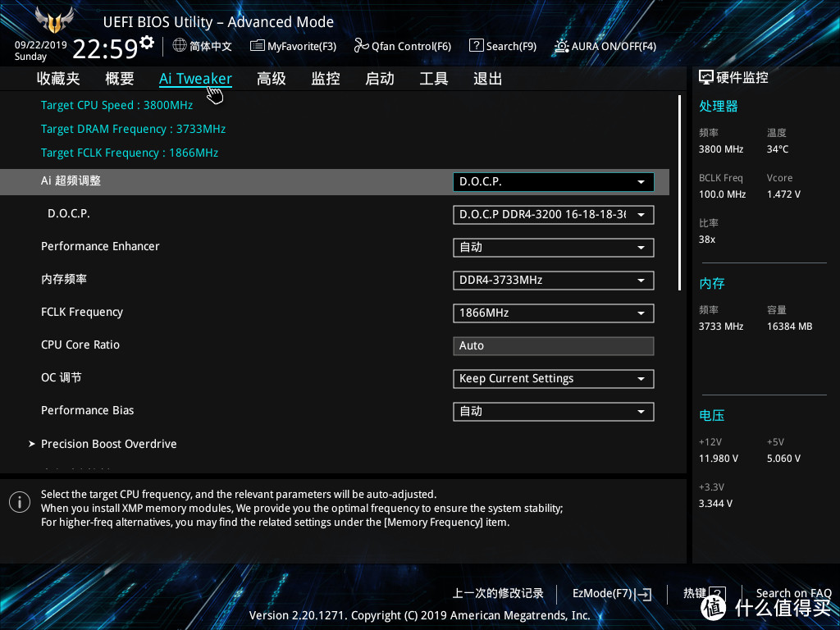This screenshot has height=630, width=840.
Task: Click the settings list vertical scrollbar
Action: pyautogui.click(x=679, y=193)
